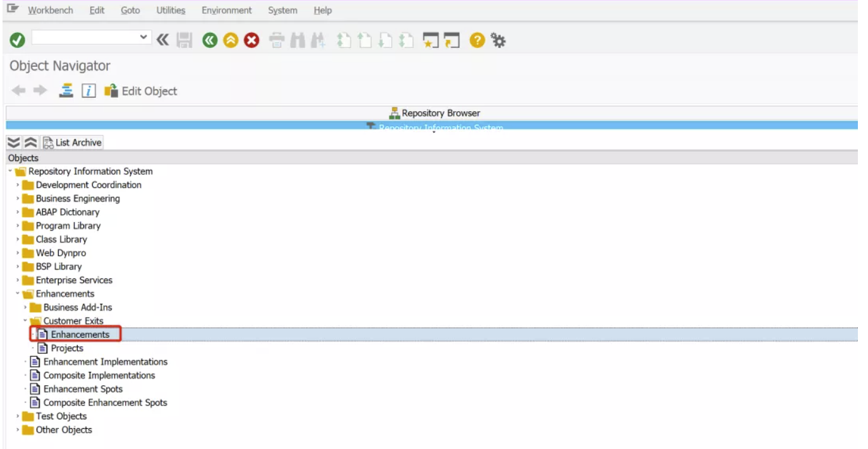Click the Projects document icon
868x449 pixels.
point(43,348)
